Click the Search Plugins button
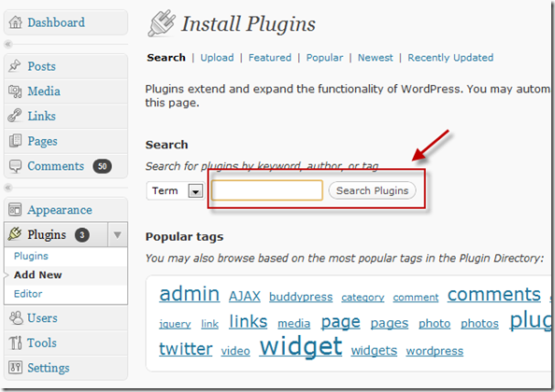 [372, 190]
